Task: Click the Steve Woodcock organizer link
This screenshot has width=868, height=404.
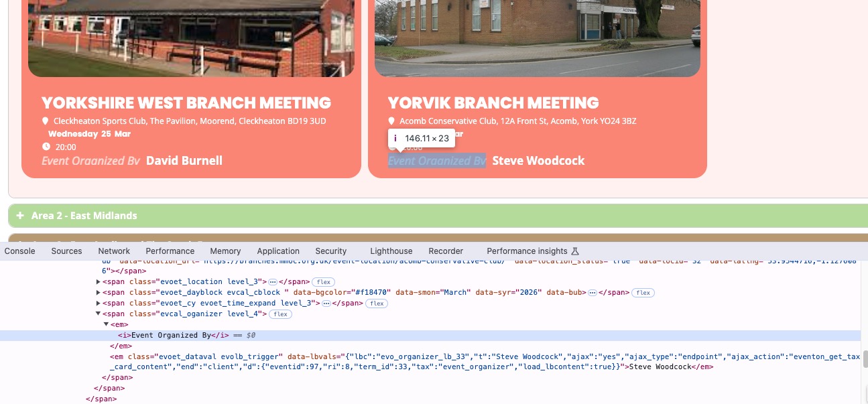Action: pyautogui.click(x=538, y=161)
